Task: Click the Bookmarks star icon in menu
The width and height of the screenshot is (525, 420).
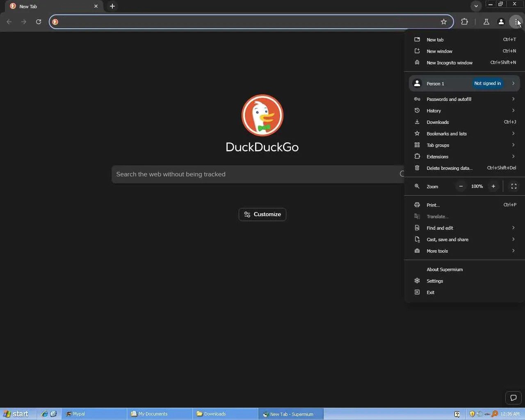Action: [x=417, y=134]
